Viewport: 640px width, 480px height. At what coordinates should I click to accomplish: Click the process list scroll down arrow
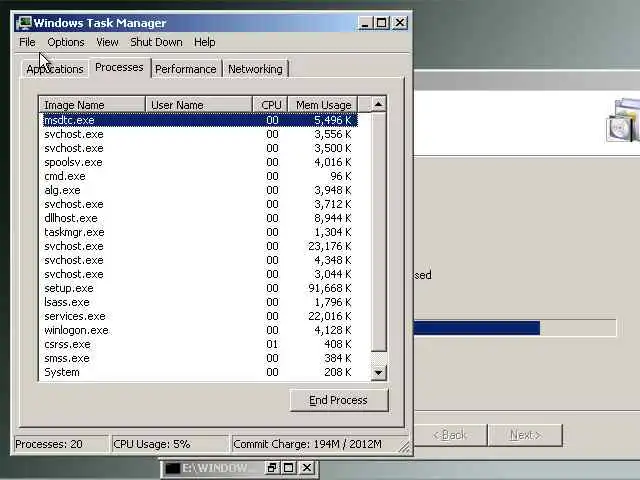click(x=378, y=372)
